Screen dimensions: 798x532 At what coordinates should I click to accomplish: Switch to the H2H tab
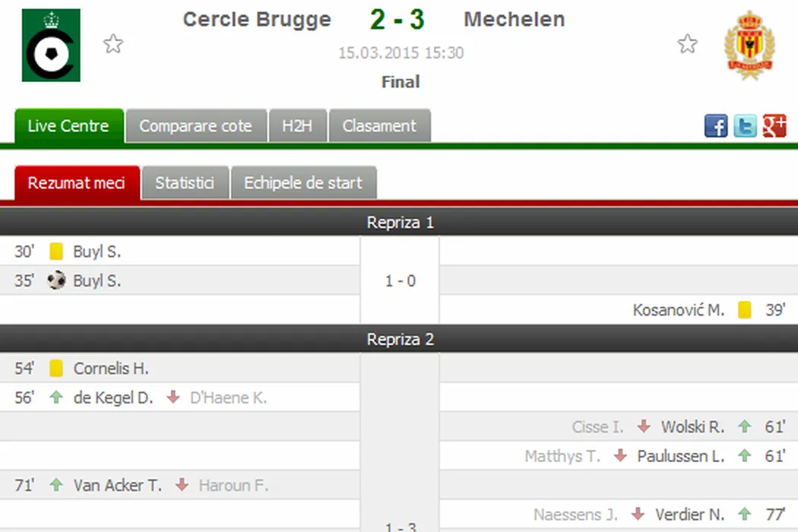point(297,126)
